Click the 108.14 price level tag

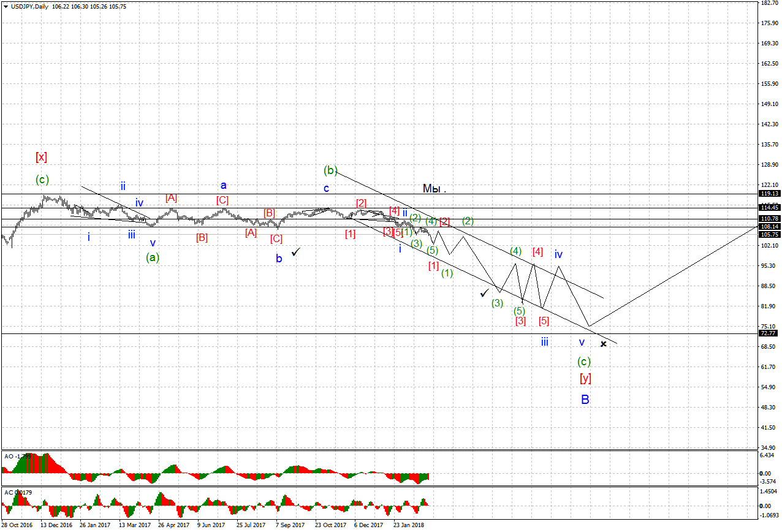pyautogui.click(x=769, y=227)
